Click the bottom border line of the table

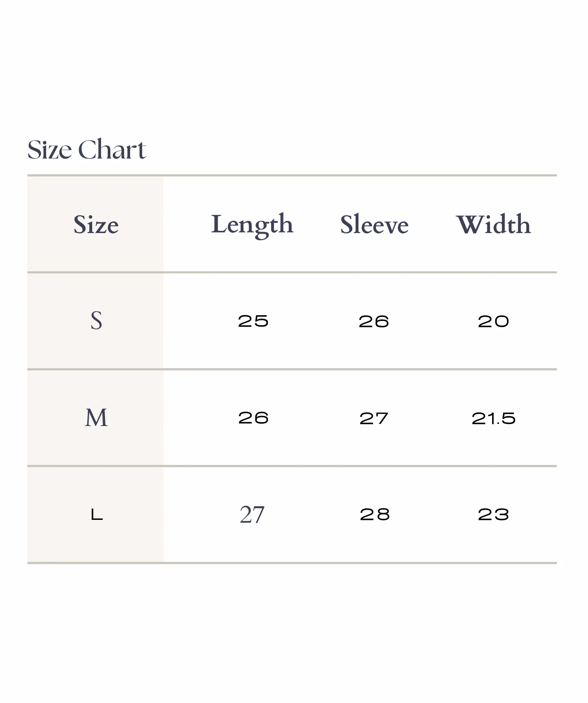click(x=292, y=563)
